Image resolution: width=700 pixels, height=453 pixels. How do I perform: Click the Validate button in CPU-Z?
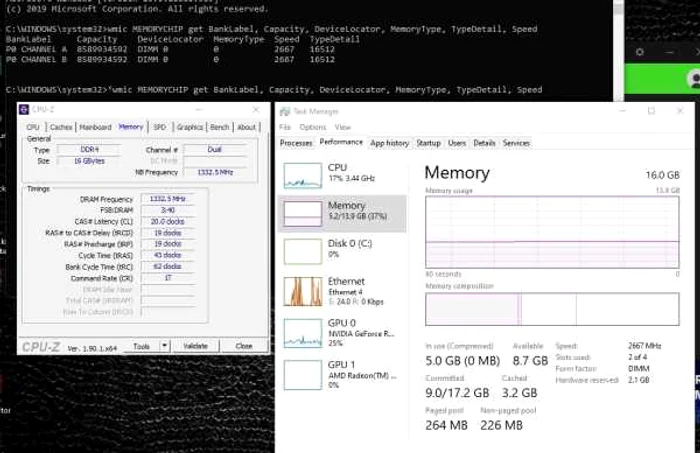[196, 346]
